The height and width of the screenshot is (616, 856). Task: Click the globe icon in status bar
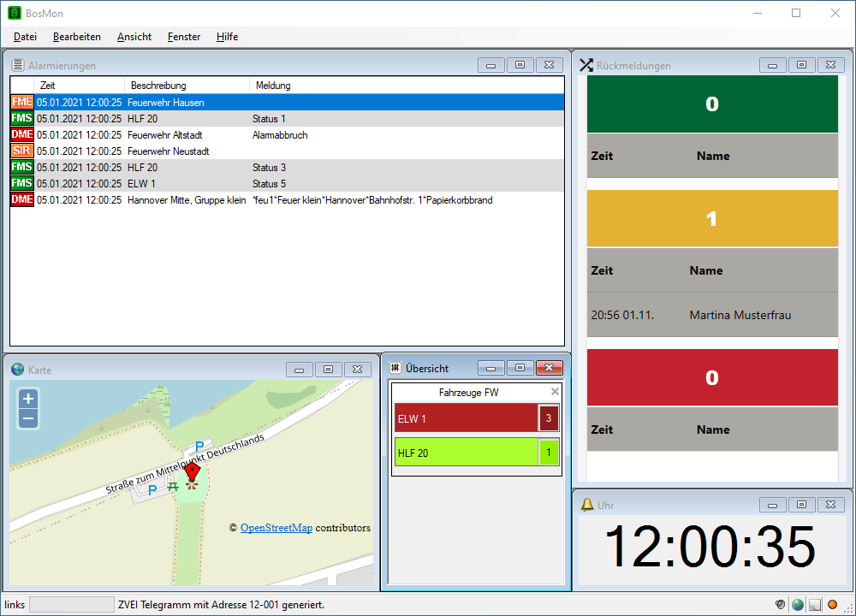point(798,605)
